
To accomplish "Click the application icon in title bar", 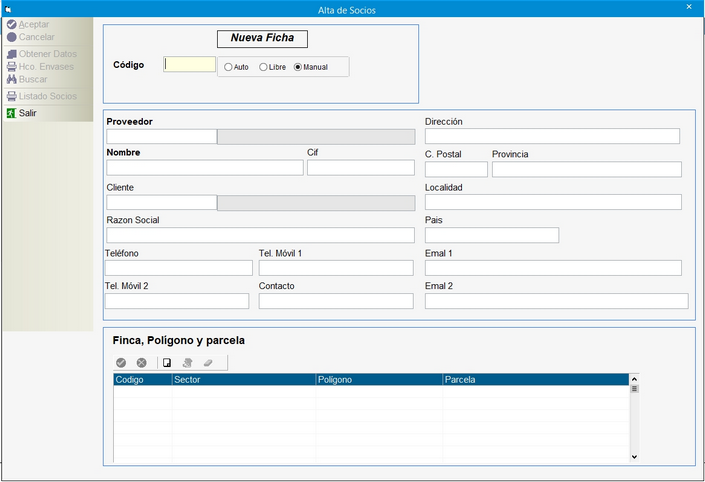I will click(8, 9).
